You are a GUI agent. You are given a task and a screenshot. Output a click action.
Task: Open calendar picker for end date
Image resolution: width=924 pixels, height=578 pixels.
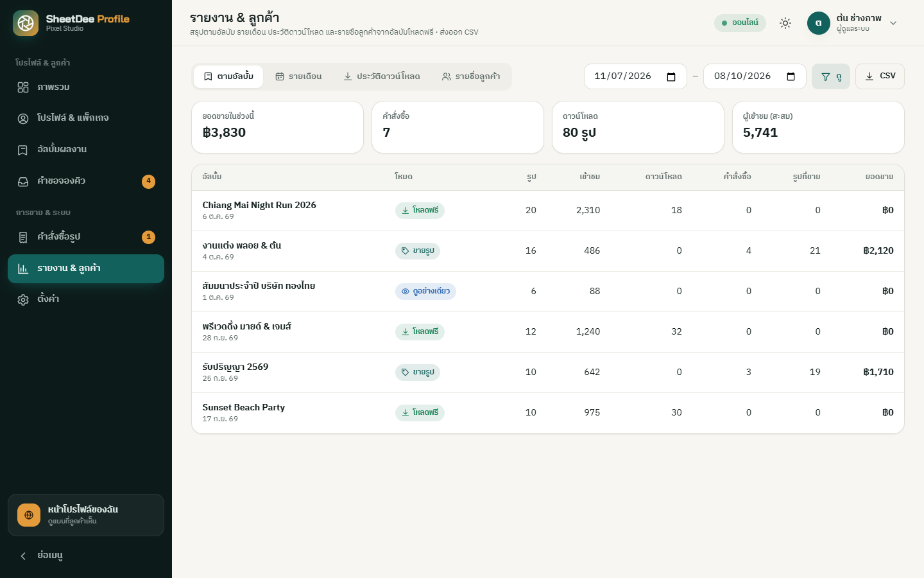click(x=791, y=76)
